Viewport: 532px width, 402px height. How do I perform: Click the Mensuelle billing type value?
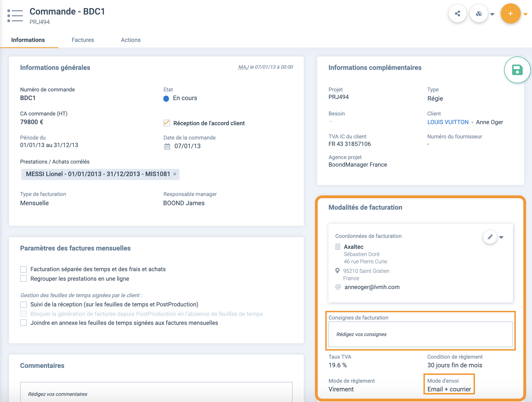tap(34, 203)
